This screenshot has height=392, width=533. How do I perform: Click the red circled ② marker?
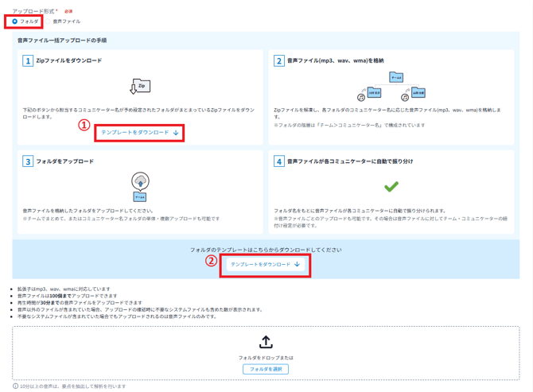[x=211, y=259]
